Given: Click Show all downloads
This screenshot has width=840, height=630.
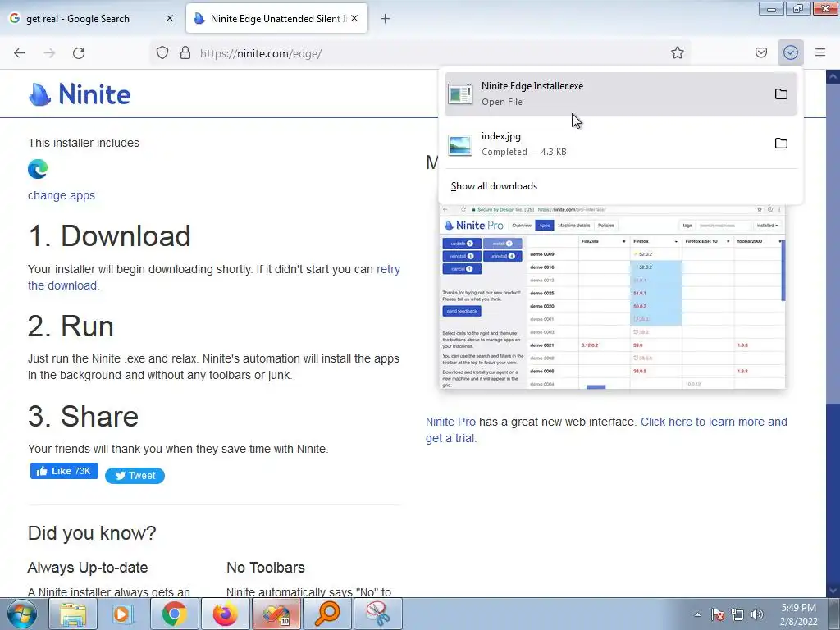Looking at the screenshot, I should (x=494, y=186).
